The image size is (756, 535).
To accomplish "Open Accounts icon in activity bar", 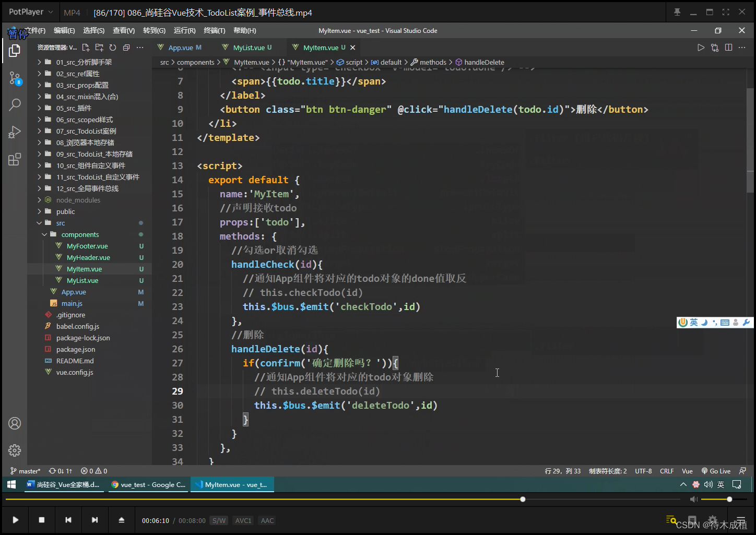I will pos(15,423).
